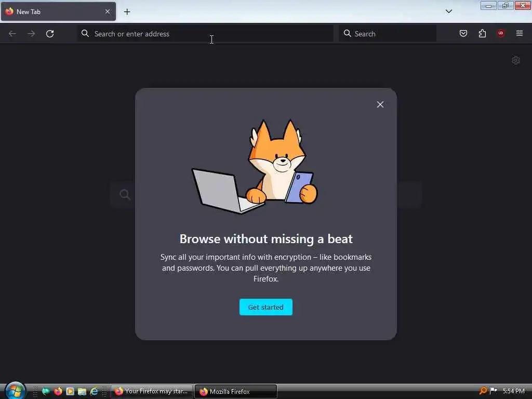Open new tab personalize gear icon

pyautogui.click(x=516, y=60)
